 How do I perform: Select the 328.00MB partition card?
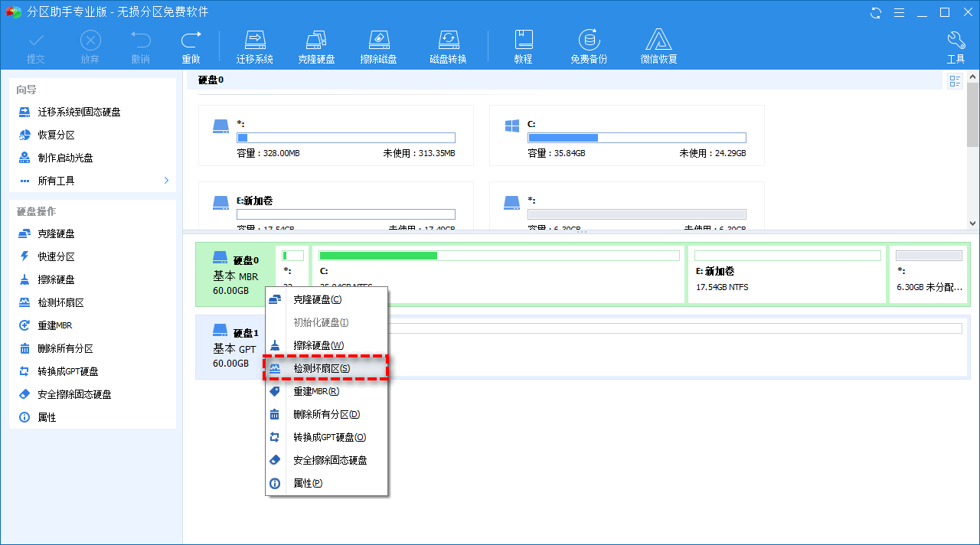click(x=336, y=135)
